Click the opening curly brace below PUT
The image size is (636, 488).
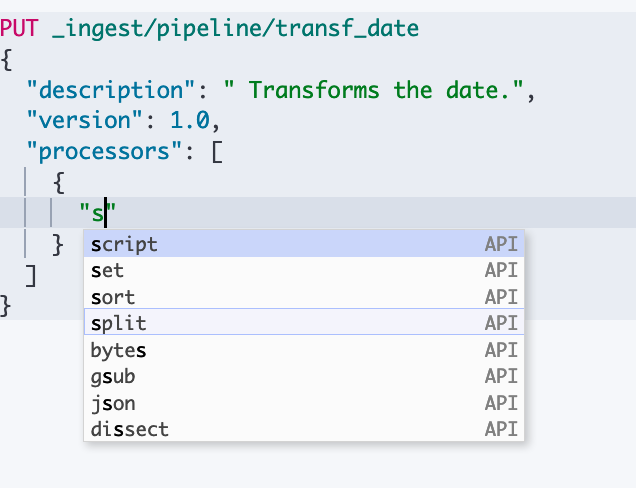click(6, 60)
